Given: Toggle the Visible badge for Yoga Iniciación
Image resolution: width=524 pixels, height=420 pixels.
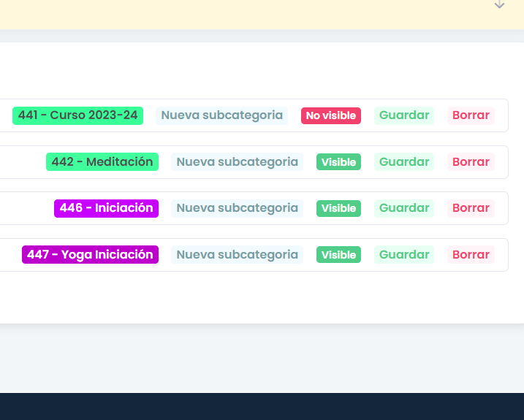Looking at the screenshot, I should tap(338, 255).
